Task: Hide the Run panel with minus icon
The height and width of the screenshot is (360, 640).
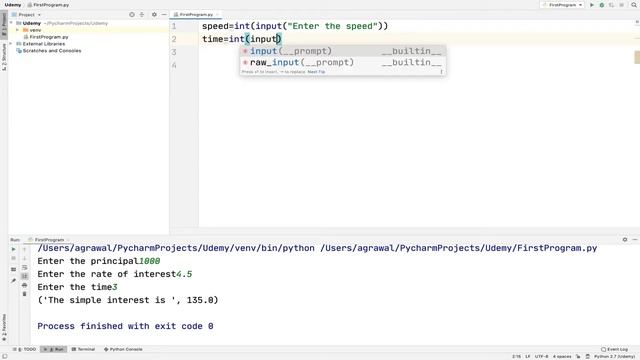Action: [635, 240]
